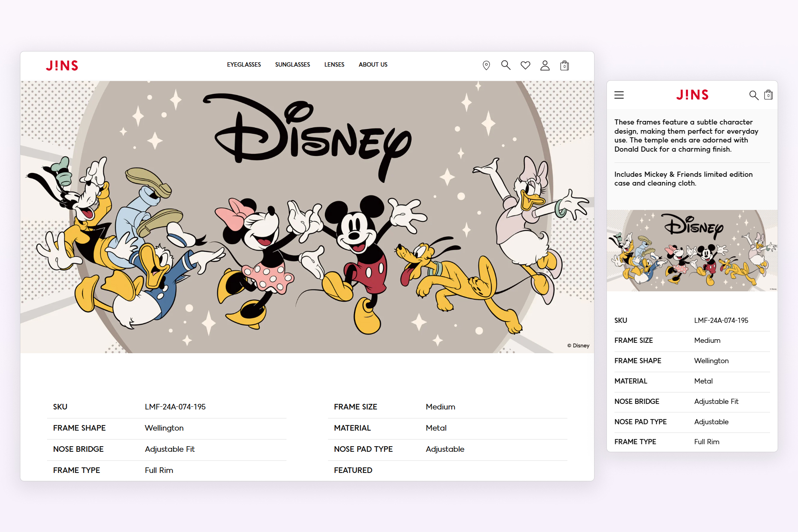798x532 pixels.
Task: Click the search icon in desktop header
Action: (506, 65)
